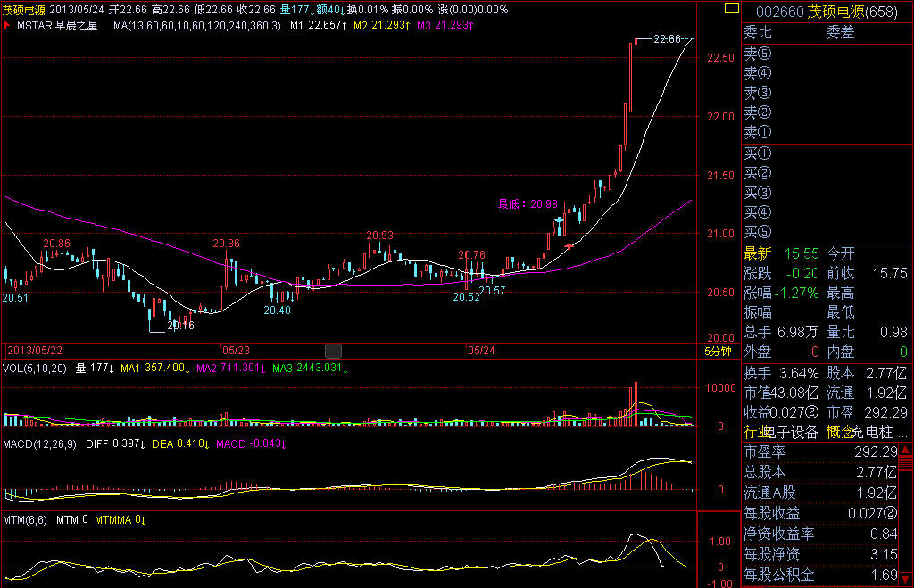Select the VOL(5,10,20) indicator label
This screenshot has height=588, width=914.
[37, 368]
